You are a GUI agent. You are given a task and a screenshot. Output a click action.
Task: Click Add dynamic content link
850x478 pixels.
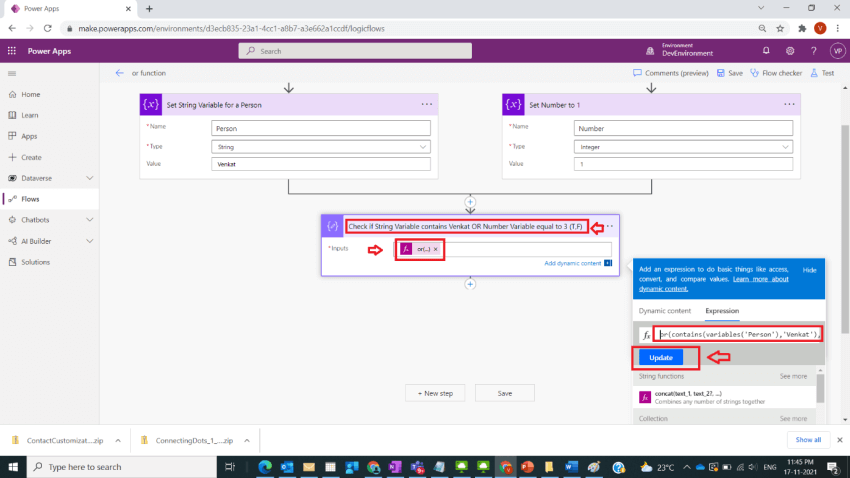point(572,263)
